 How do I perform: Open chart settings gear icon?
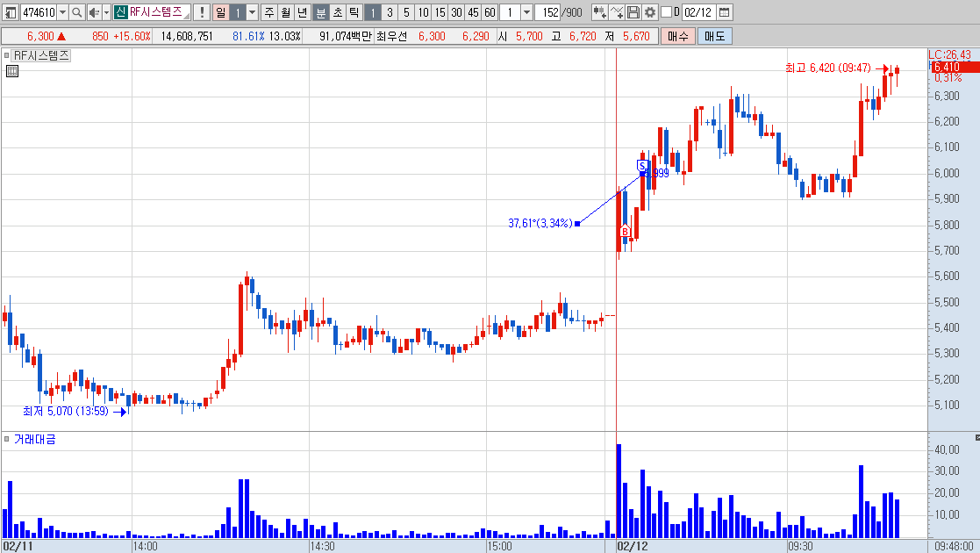tap(650, 12)
